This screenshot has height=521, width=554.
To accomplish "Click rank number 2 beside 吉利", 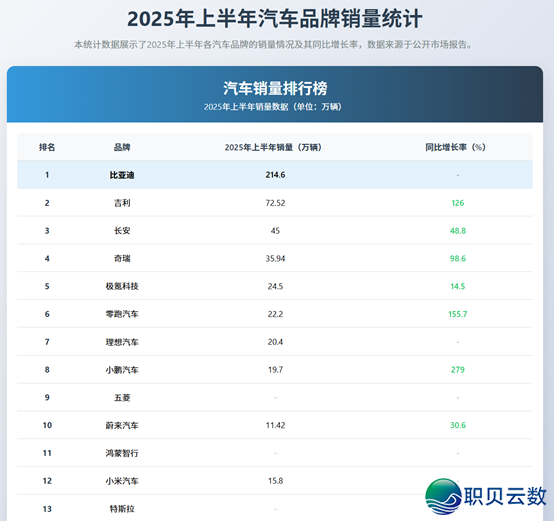I will [47, 203].
